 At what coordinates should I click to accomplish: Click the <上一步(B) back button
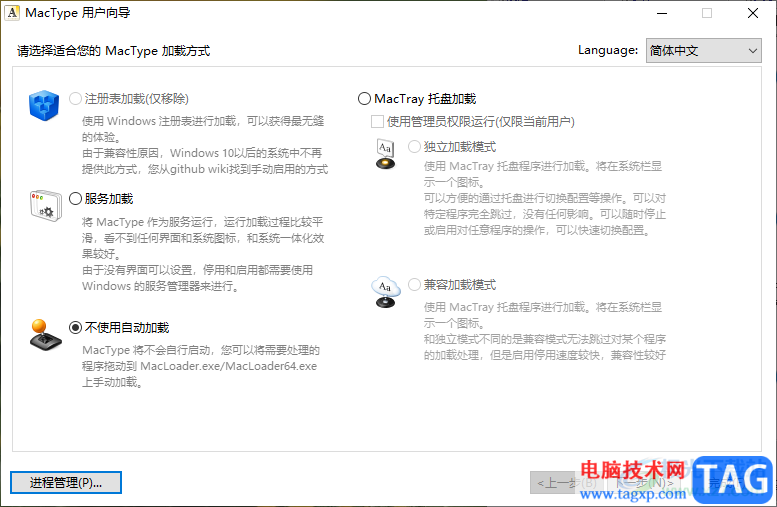[567, 482]
